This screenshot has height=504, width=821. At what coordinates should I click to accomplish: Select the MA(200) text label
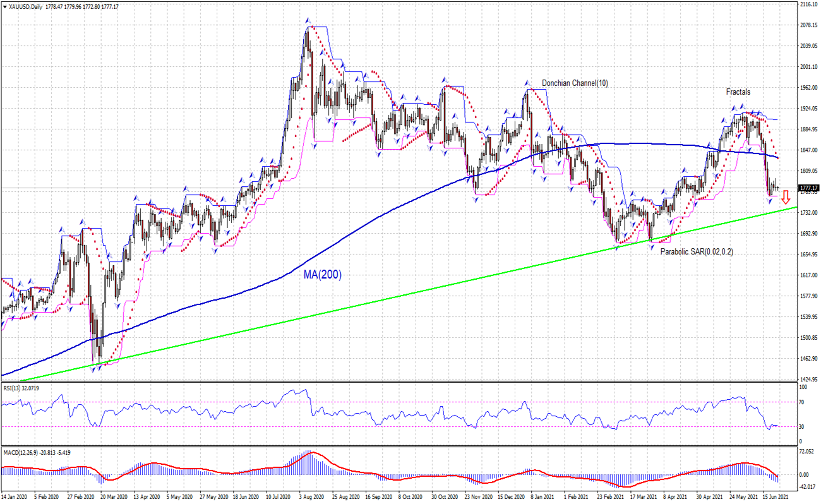point(321,275)
